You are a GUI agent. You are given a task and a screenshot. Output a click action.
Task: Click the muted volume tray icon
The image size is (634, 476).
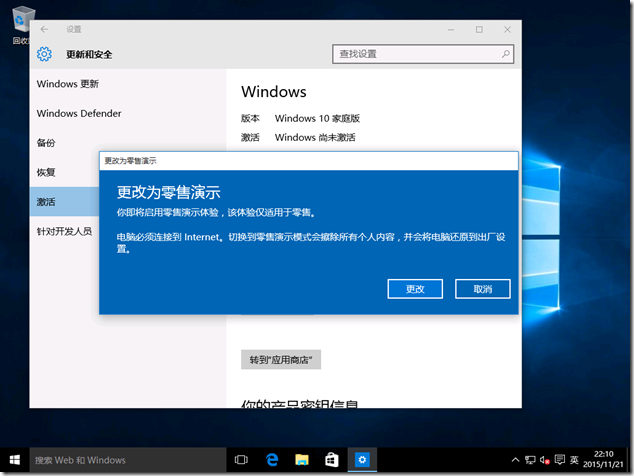tap(545, 460)
